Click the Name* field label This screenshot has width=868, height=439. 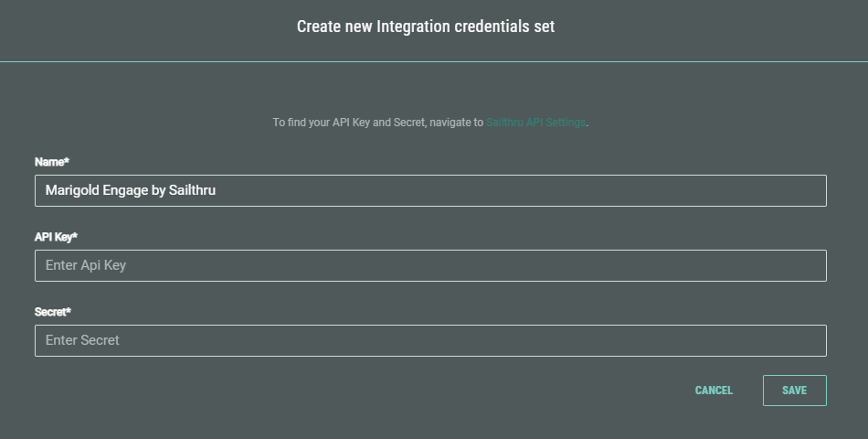[x=52, y=162]
